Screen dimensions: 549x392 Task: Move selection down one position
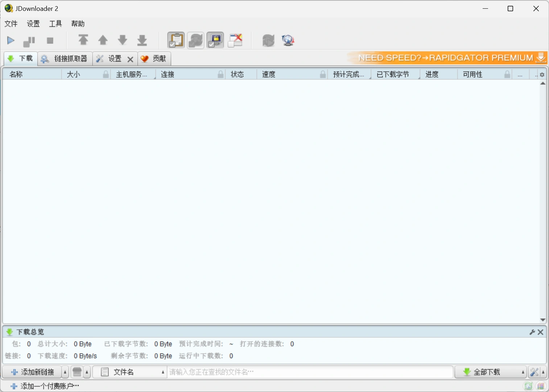(123, 40)
